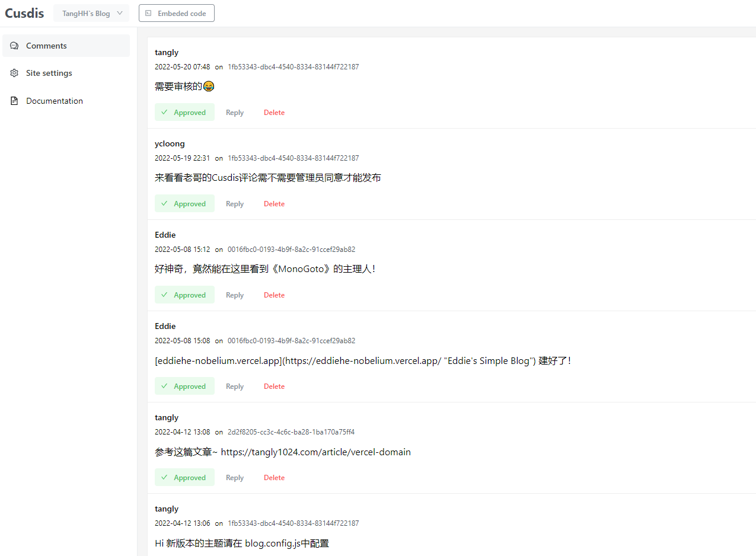Image resolution: width=756 pixels, height=556 pixels.
Task: Open Documentation in the sidebar
Action: 66,101
